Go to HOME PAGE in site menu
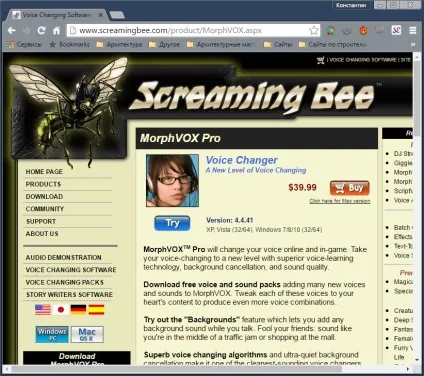This screenshot has width=424, height=376. [x=44, y=172]
